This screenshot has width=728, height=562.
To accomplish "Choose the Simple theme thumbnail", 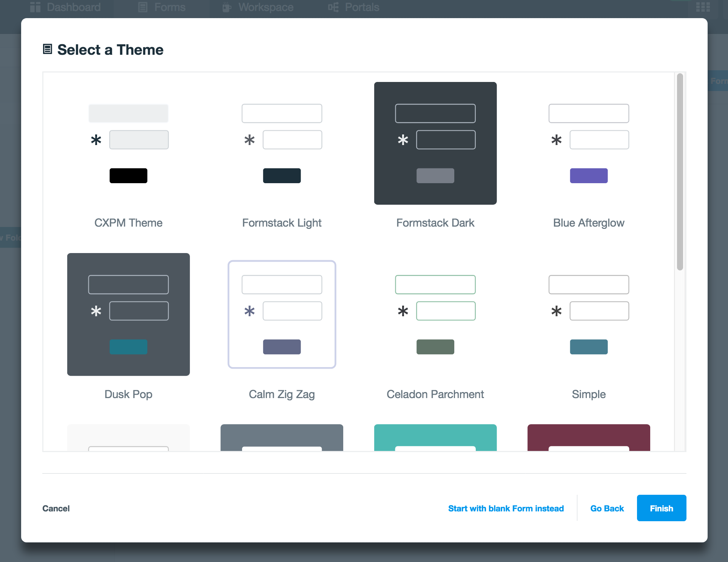I will click(x=588, y=314).
